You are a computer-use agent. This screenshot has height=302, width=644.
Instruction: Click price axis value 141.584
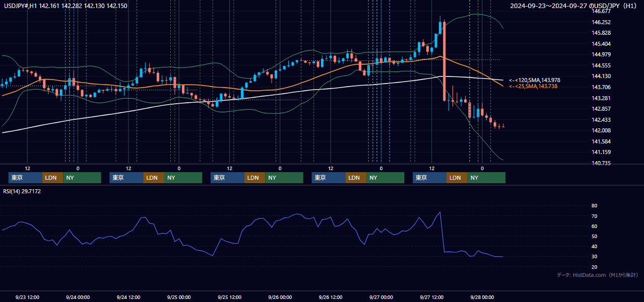click(x=602, y=141)
